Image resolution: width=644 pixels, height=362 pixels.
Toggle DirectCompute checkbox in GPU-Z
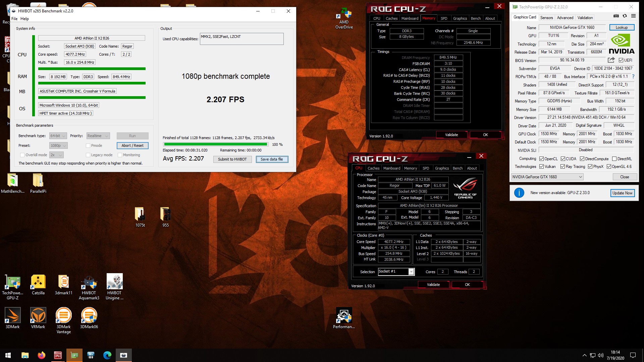[582, 159]
